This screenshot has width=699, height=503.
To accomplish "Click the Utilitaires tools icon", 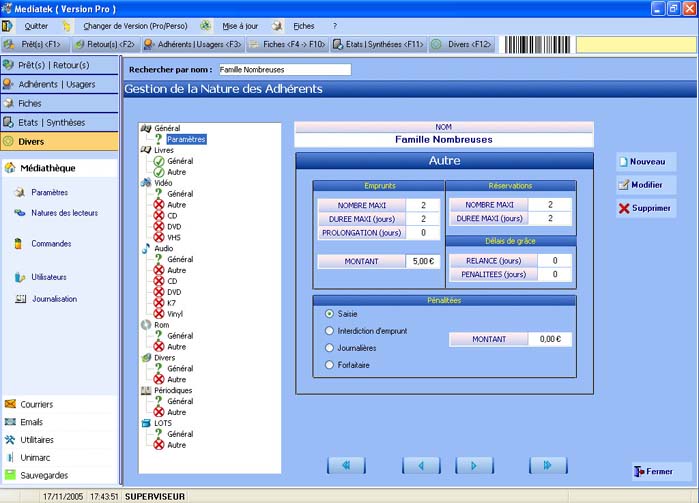I will click(x=10, y=440).
